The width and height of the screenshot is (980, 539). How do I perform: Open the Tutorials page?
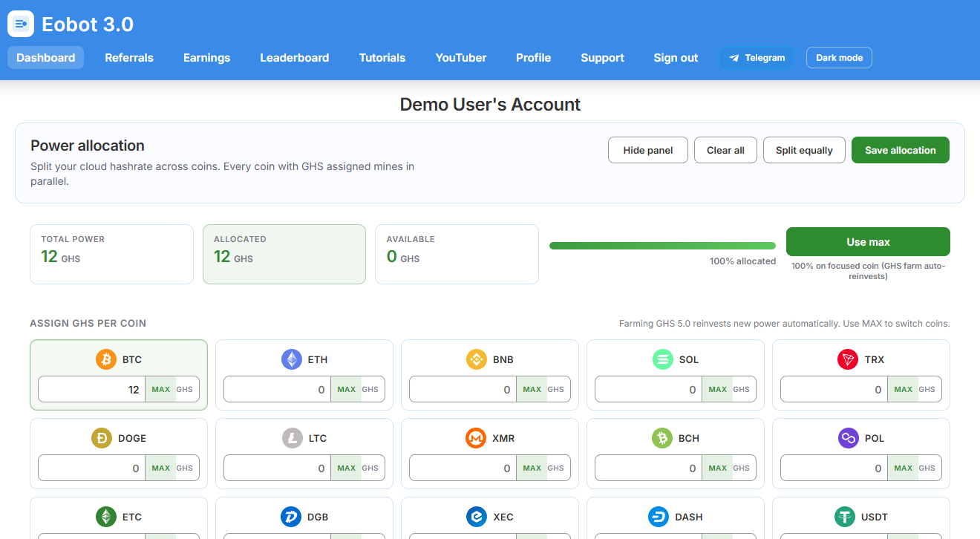tap(382, 58)
